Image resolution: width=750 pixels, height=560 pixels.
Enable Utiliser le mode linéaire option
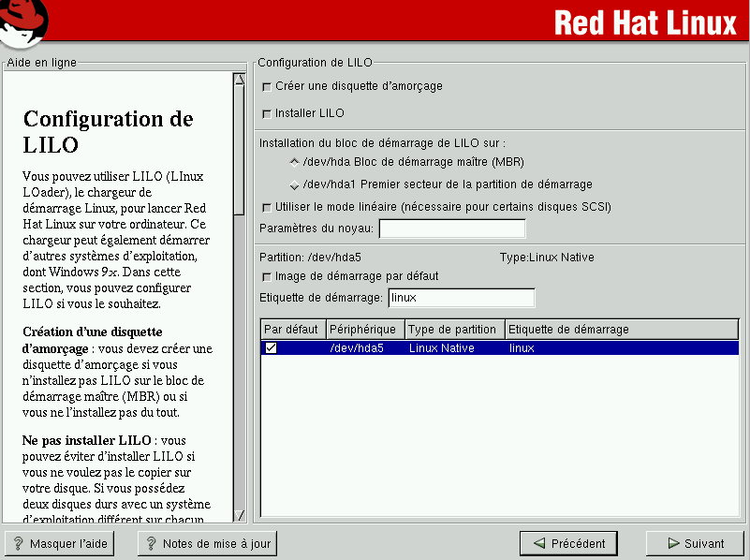tap(268, 207)
